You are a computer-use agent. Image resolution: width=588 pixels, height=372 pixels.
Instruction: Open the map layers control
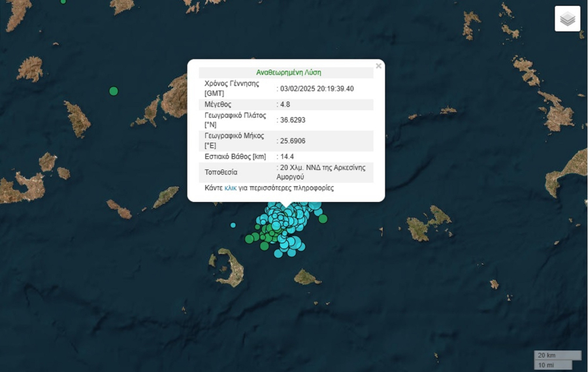coord(567,19)
